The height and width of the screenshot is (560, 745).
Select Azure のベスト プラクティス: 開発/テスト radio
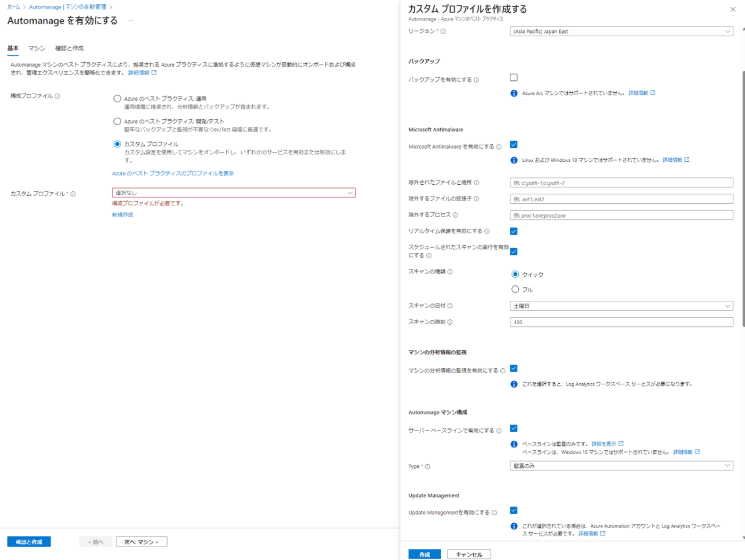(x=117, y=121)
